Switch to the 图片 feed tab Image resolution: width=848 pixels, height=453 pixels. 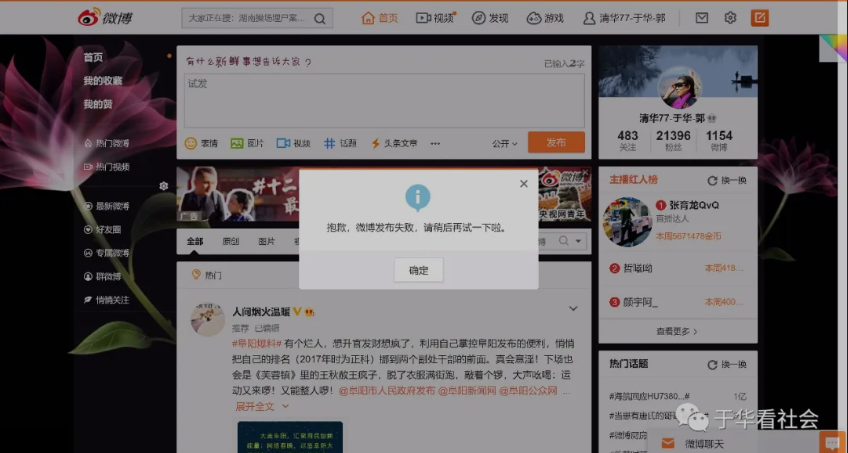click(x=267, y=241)
